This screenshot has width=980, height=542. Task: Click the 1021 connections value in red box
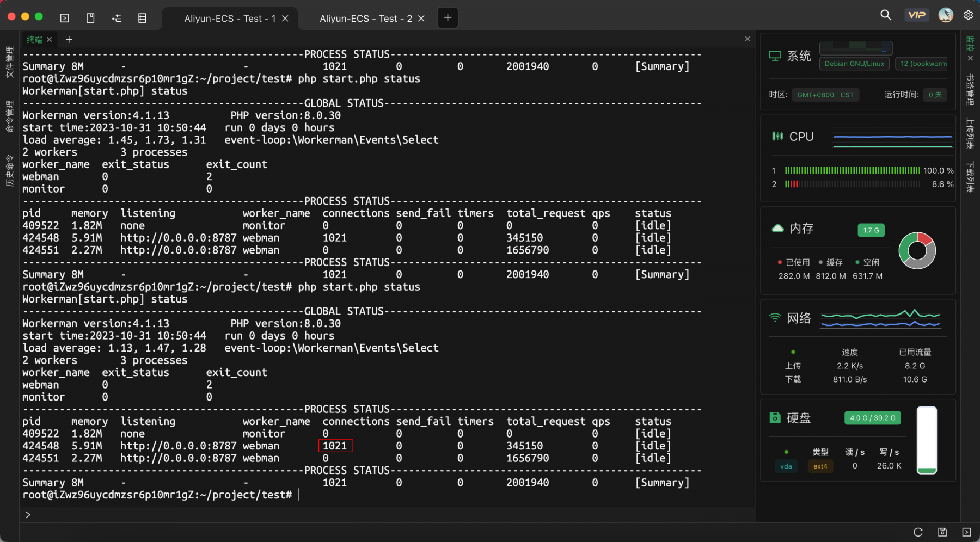pyautogui.click(x=335, y=446)
